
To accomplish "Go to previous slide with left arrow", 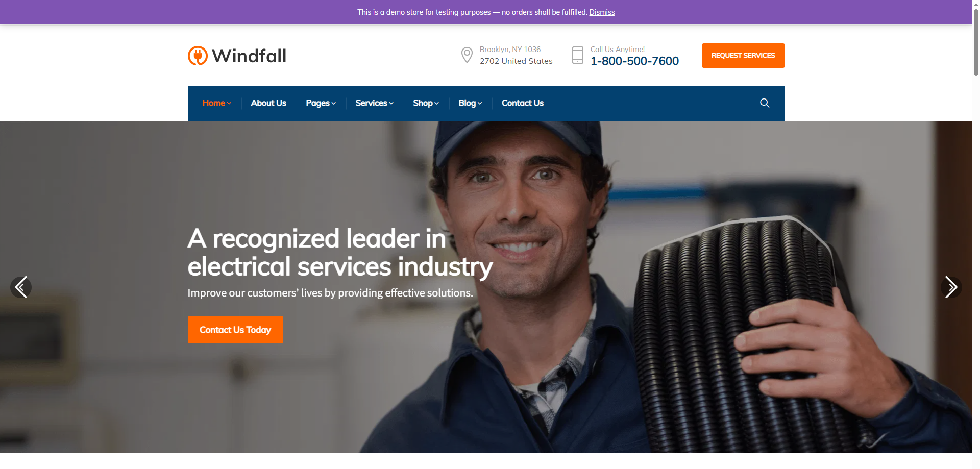I will [21, 287].
